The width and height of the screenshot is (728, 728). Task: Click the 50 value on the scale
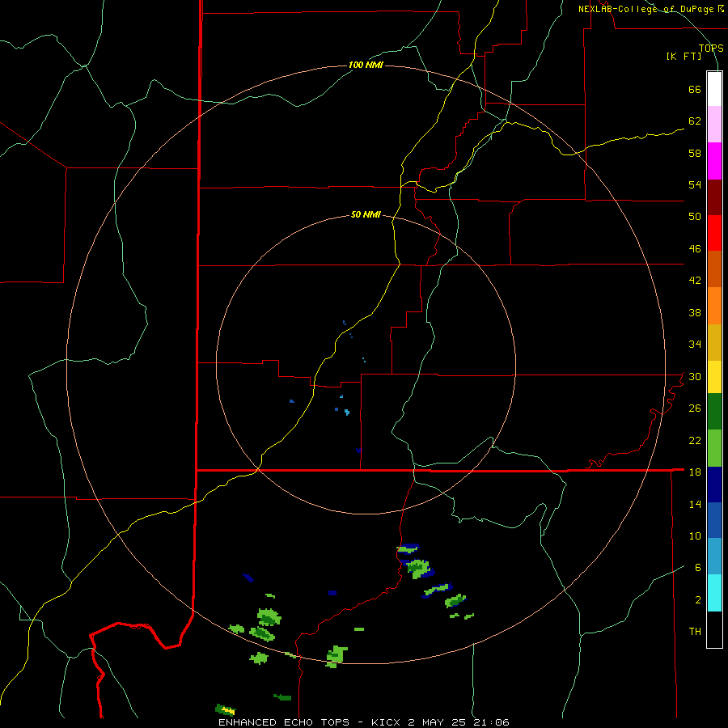tap(695, 217)
